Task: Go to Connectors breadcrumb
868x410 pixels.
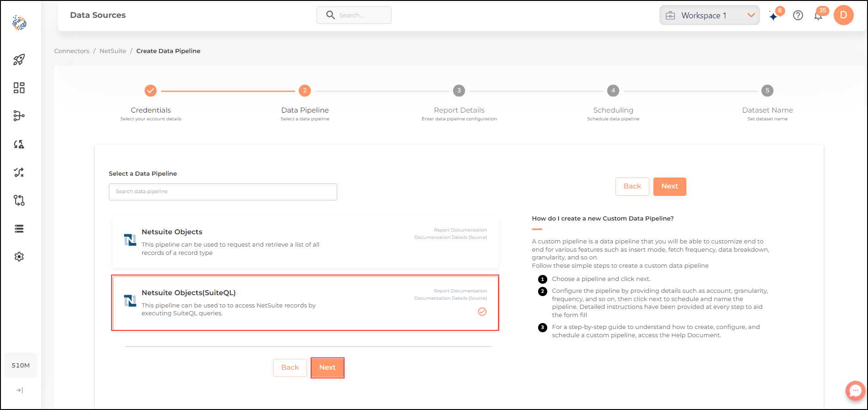Action: (72, 51)
